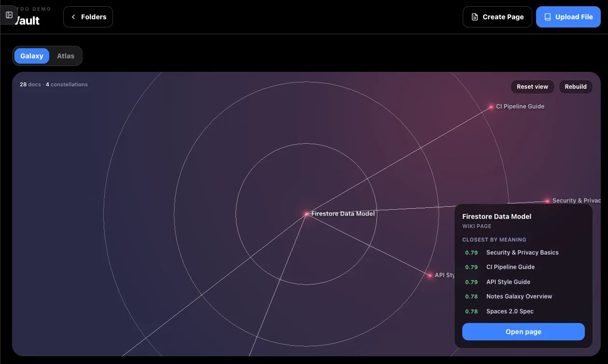
Task: Upload a file to the vault
Action: (568, 17)
